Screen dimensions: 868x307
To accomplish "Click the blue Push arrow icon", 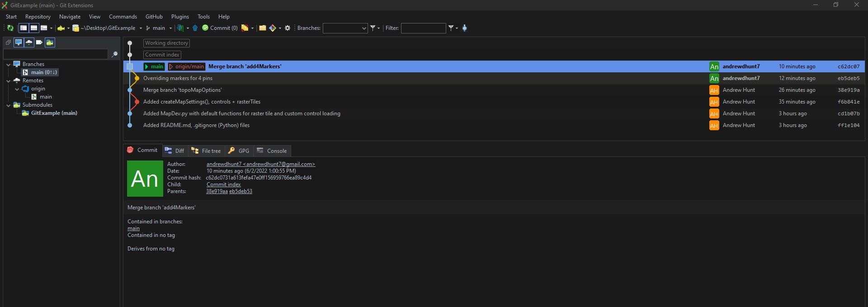I will click(x=195, y=28).
